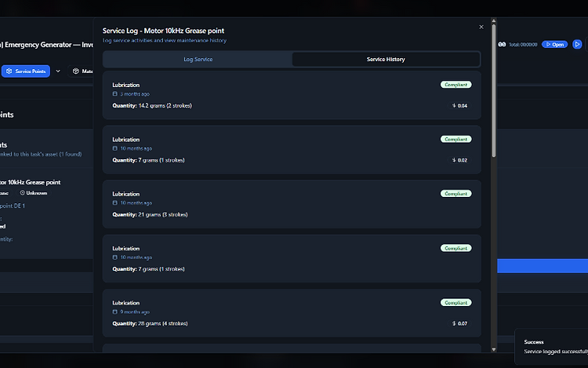The height and width of the screenshot is (368, 588).
Task: Select 'Quantity: 21 grams (3 strokes)' text
Action: [150, 214]
